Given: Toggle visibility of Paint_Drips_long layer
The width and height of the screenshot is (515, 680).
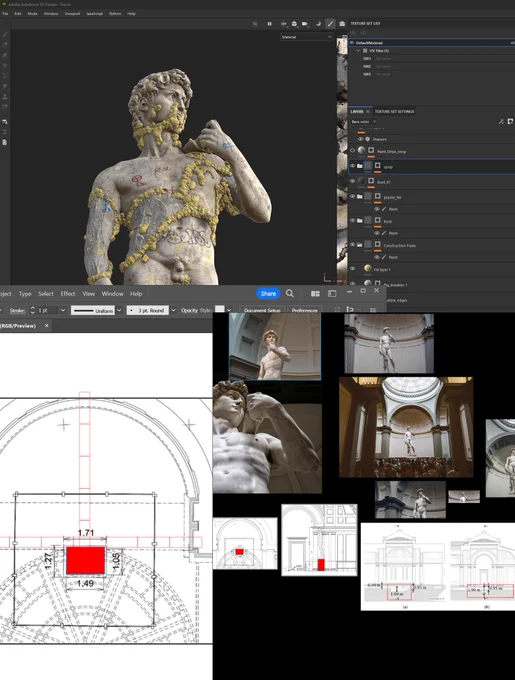Looking at the screenshot, I should [x=352, y=150].
